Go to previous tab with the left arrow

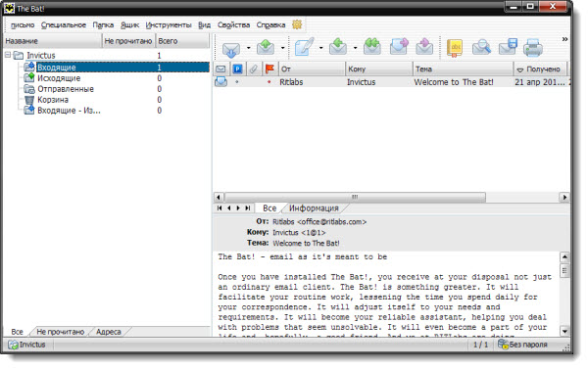pos(228,208)
